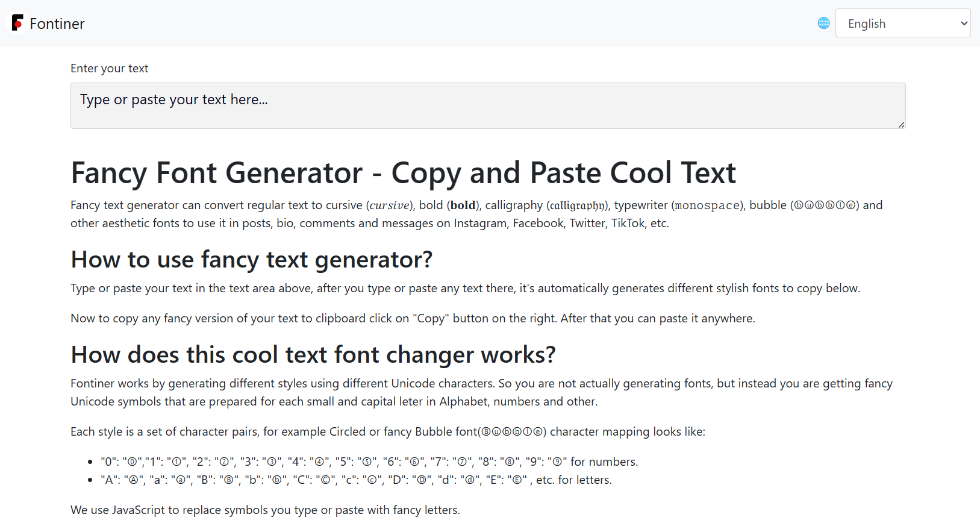Click the text area to enter text
The image size is (980, 526).
point(488,105)
